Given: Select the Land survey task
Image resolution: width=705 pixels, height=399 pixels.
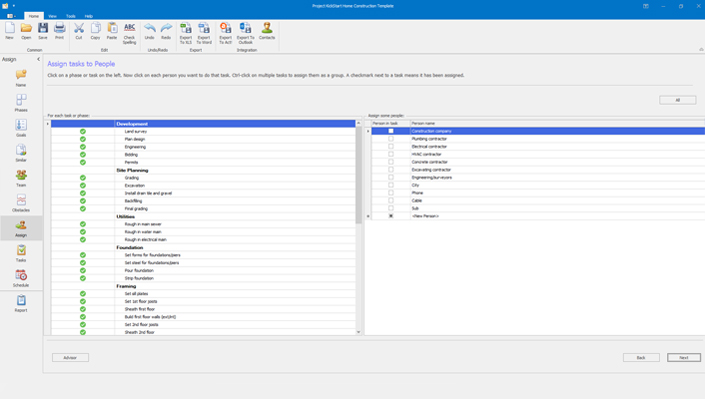Looking at the screenshot, I should [x=203, y=131].
